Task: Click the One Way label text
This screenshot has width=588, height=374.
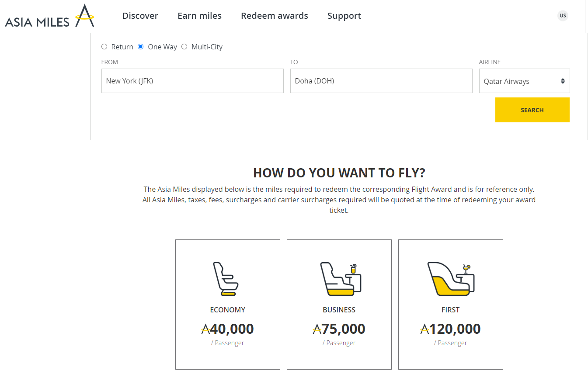Action: [162, 47]
